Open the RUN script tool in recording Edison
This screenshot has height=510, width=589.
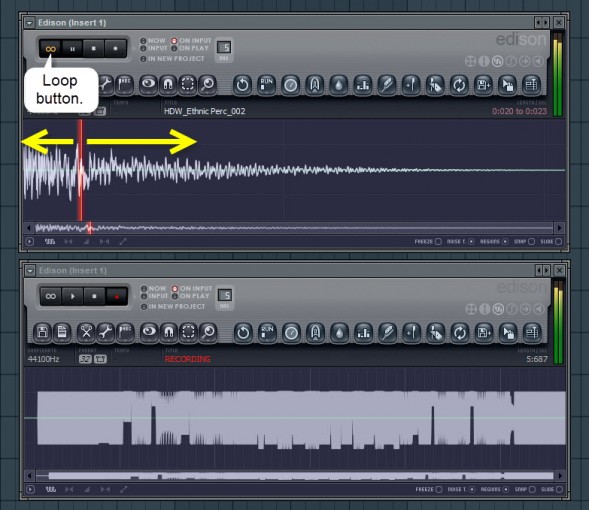click(267, 332)
